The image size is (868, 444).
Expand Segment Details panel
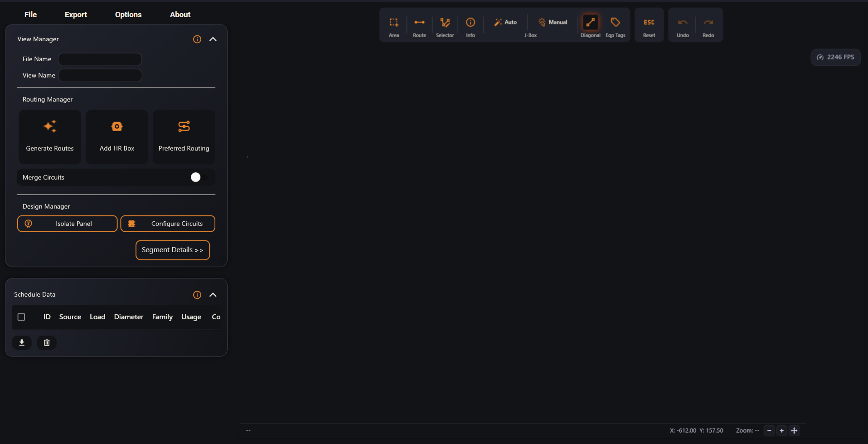tap(173, 250)
